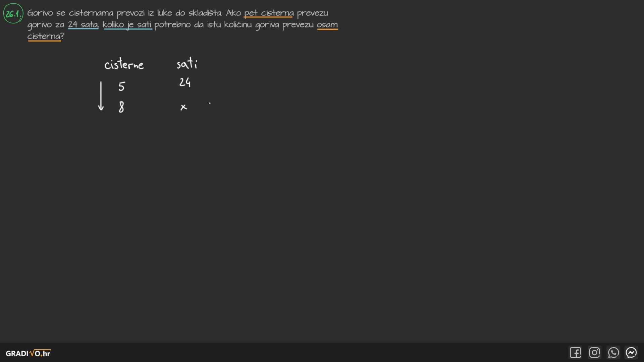Click the underlined phrase 'pet cisterna'
Image resolution: width=644 pixels, height=362 pixels.
269,13
